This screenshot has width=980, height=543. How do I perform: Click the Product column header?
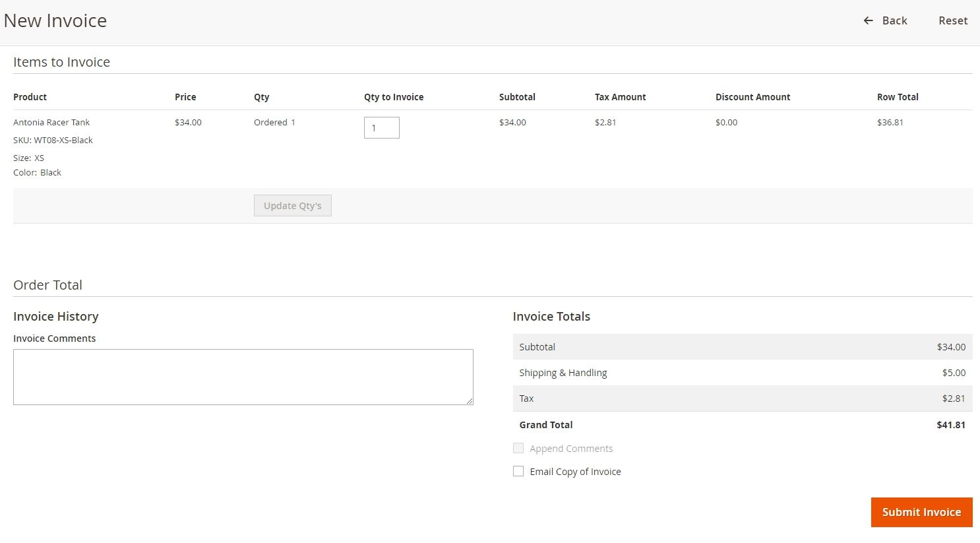[30, 97]
